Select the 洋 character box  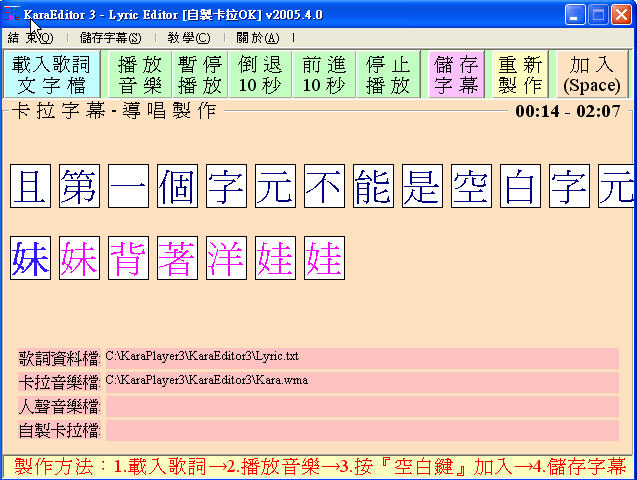click(226, 258)
